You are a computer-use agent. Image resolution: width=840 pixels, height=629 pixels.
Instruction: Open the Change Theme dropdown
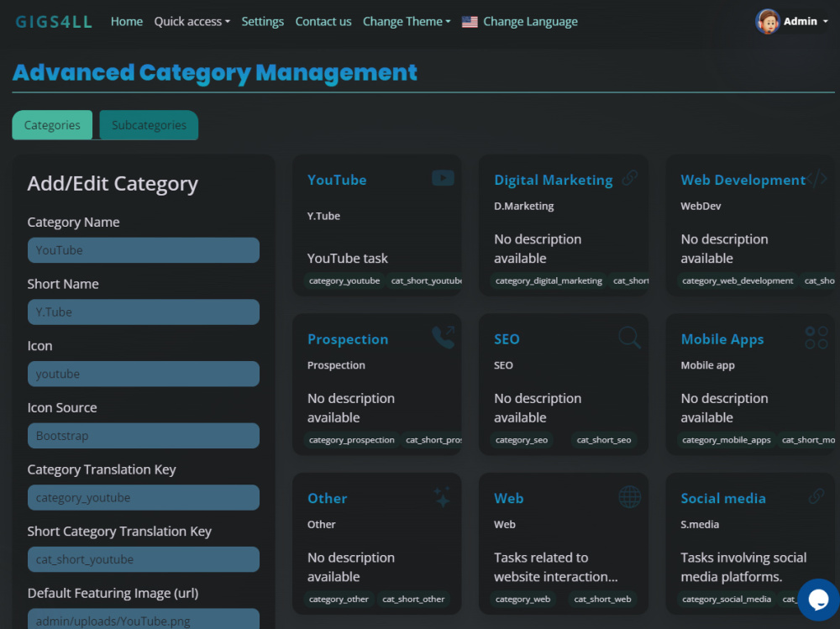[407, 22]
